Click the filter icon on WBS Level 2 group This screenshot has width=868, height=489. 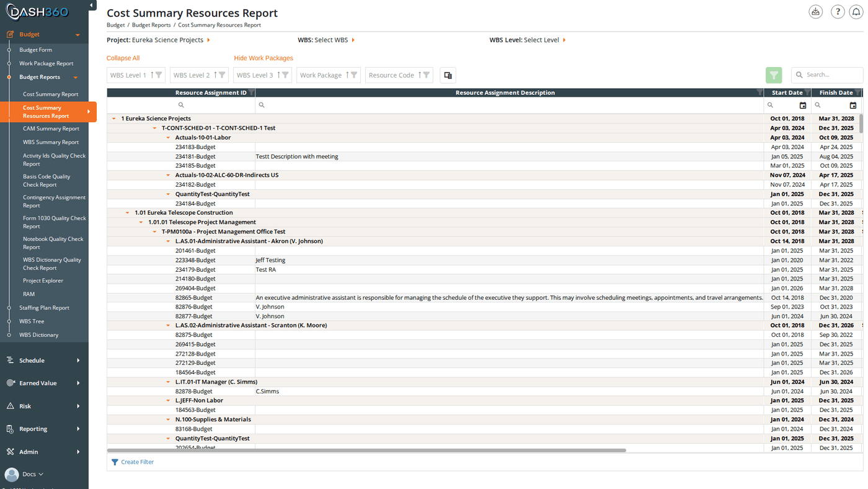(223, 75)
